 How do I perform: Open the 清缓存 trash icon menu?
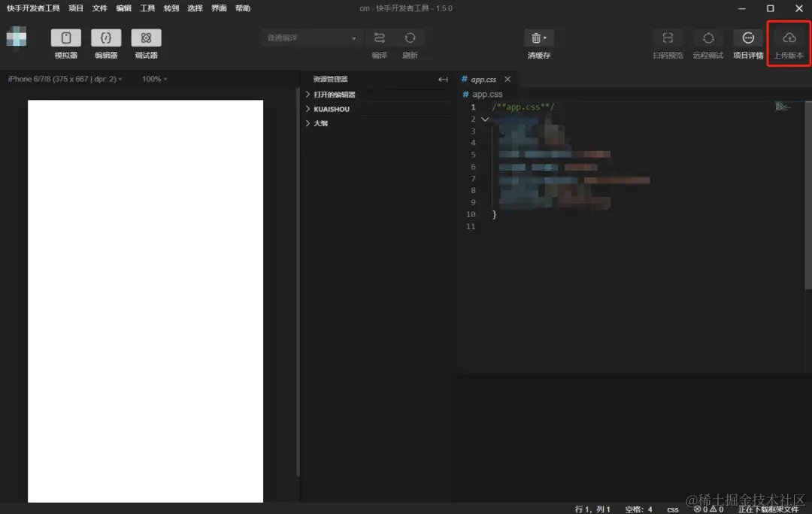tap(538, 38)
